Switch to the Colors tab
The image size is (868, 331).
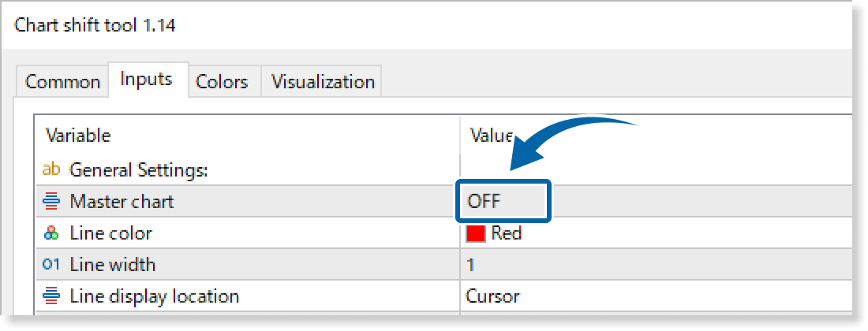click(x=222, y=82)
